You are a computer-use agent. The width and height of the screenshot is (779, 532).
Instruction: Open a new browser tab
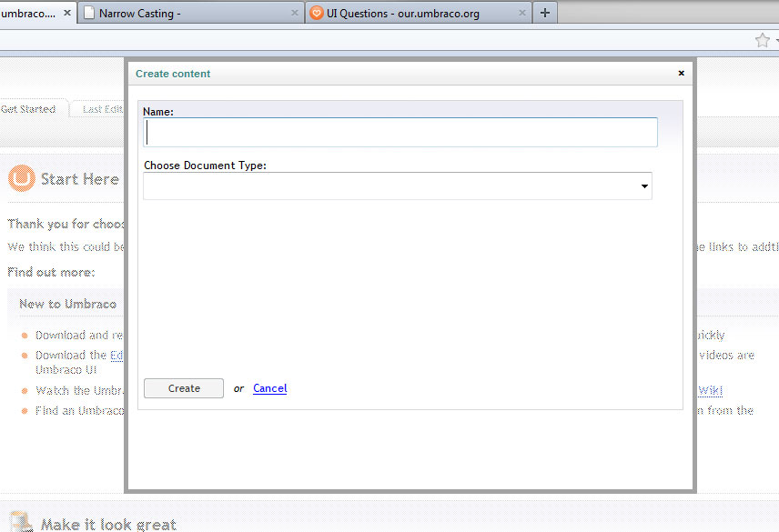pos(544,13)
